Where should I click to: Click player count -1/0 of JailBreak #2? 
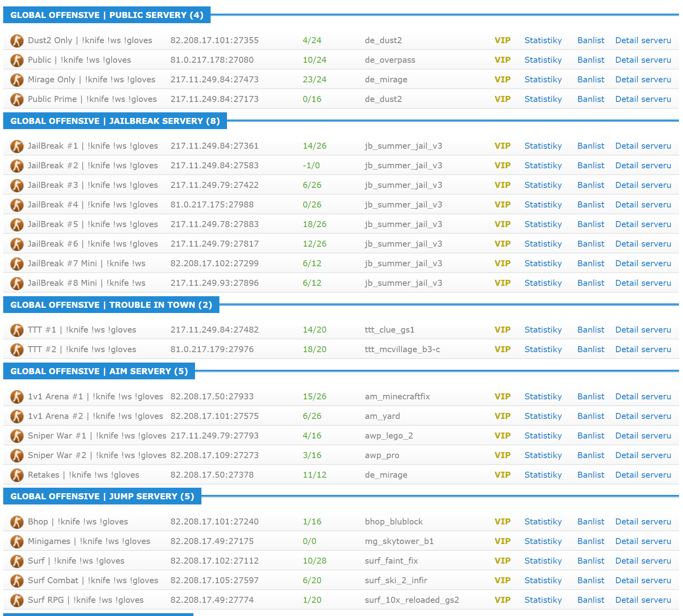(x=311, y=165)
